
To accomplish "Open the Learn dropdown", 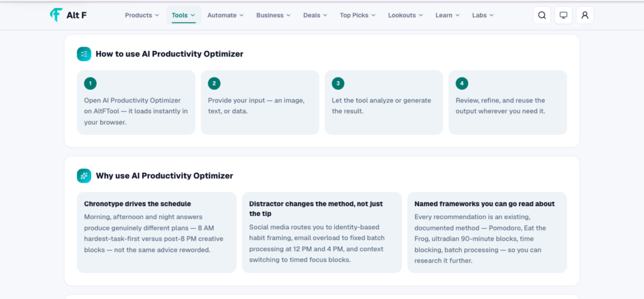I will pos(447,15).
